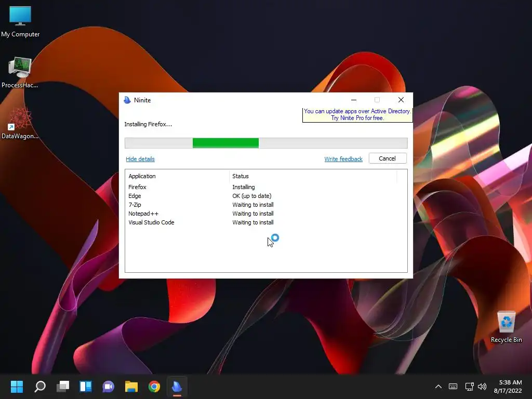Open Task View from taskbar
532x399 pixels.
coord(63,387)
